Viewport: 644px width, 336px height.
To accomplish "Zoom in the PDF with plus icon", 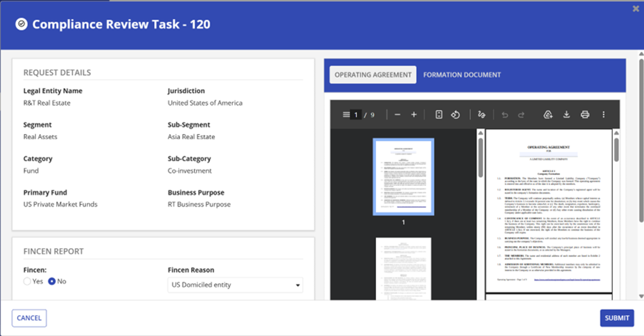I will (x=414, y=115).
